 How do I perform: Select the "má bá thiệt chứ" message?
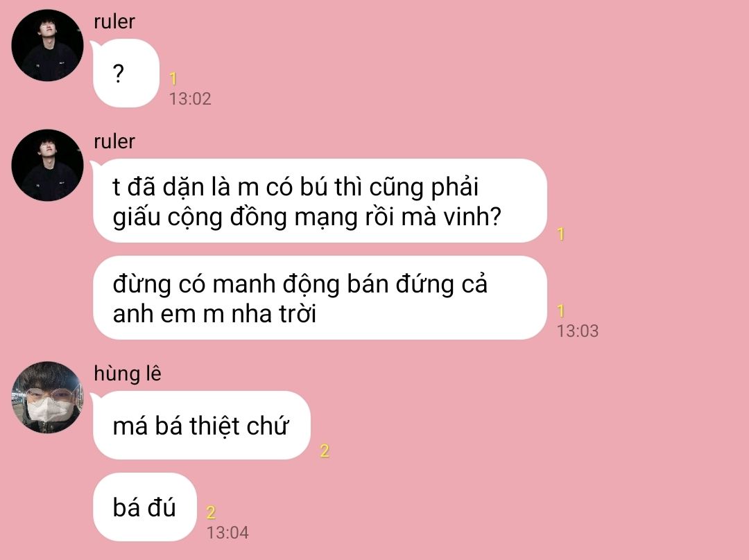202,426
